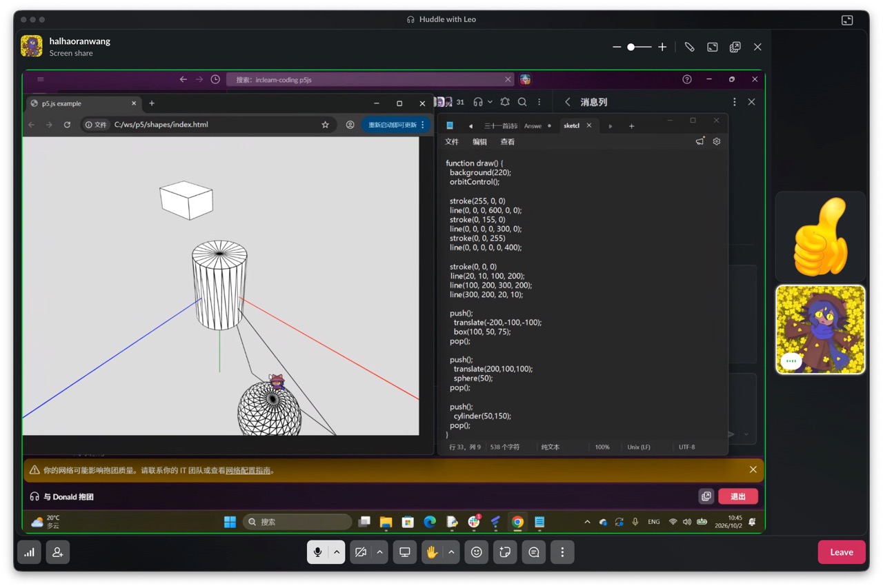Invite people to the huddle
This screenshot has height=588, width=883.
[58, 552]
